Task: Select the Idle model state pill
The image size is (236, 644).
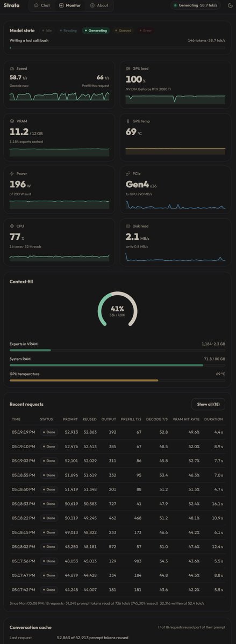Action: coord(46,31)
